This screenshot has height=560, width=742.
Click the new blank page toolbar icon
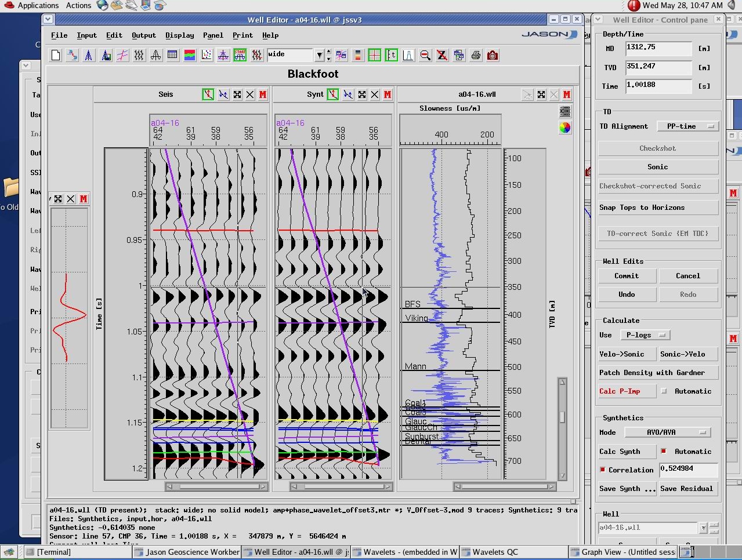(56, 55)
